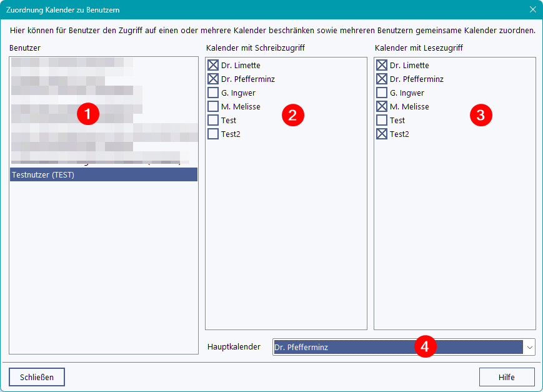Close the Zuordnung Kalender dialog window
543x392 pixels.
[x=532, y=10]
